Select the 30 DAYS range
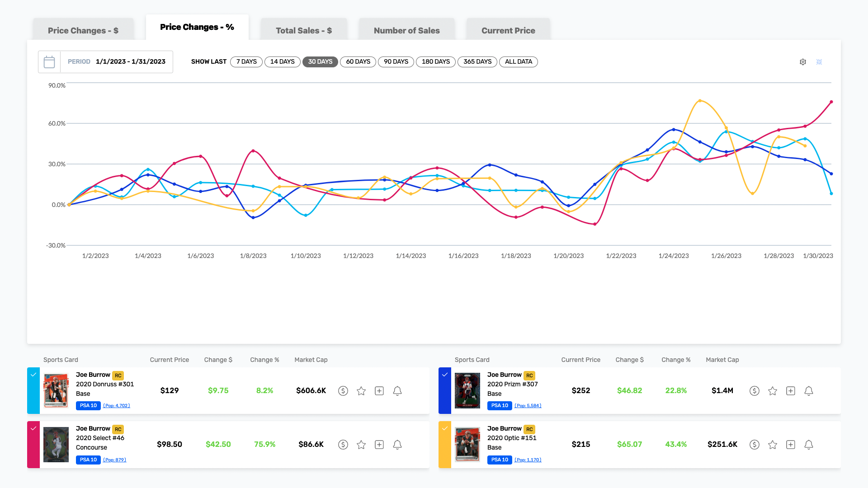 [x=320, y=62]
